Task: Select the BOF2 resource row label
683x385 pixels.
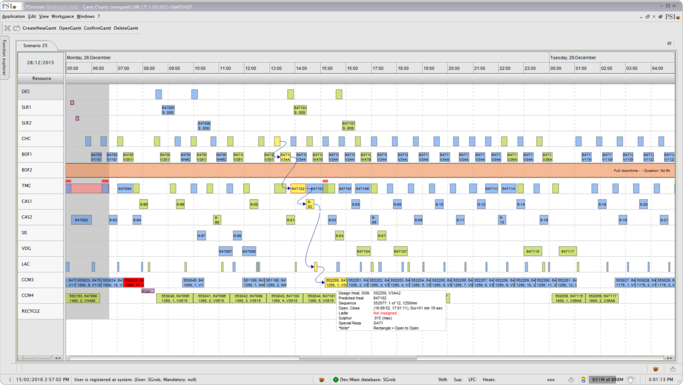Action: click(41, 170)
